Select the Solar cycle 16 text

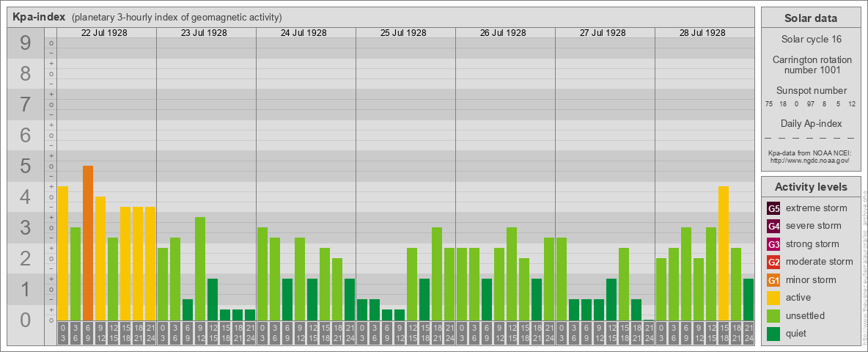coord(811,40)
